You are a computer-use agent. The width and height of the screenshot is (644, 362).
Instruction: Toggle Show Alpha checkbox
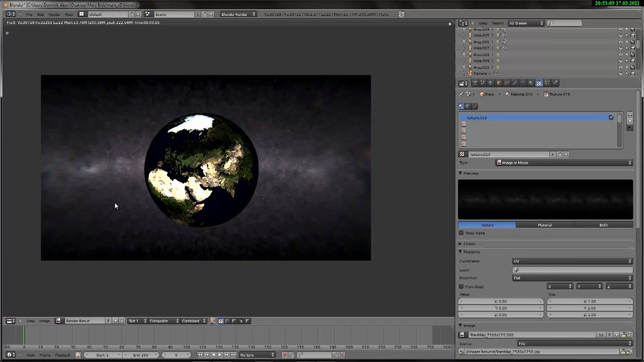(x=461, y=233)
